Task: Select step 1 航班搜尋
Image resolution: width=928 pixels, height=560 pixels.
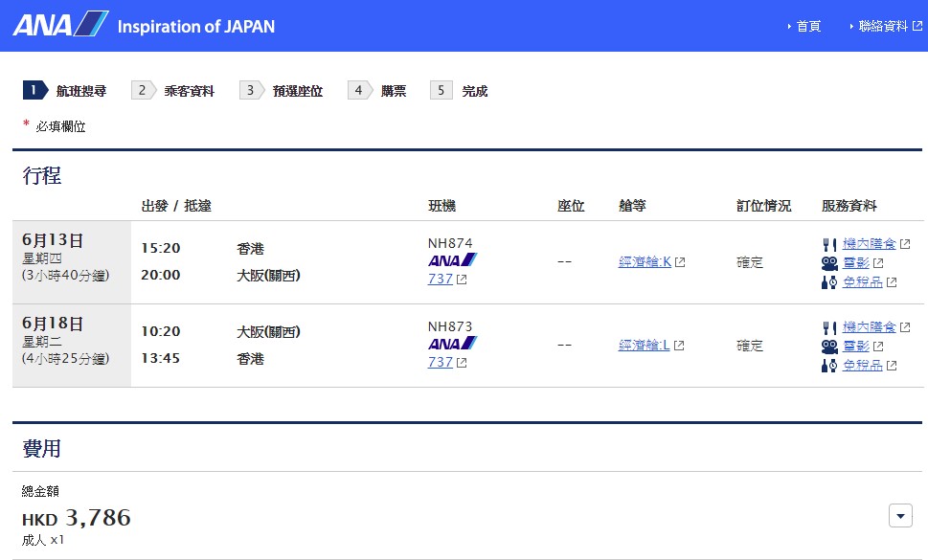Action: pyautogui.click(x=64, y=91)
